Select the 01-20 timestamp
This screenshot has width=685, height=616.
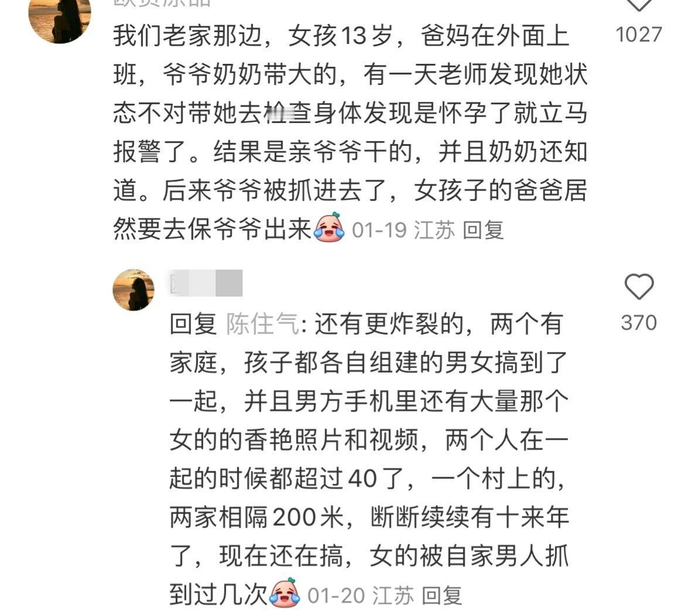[336, 595]
